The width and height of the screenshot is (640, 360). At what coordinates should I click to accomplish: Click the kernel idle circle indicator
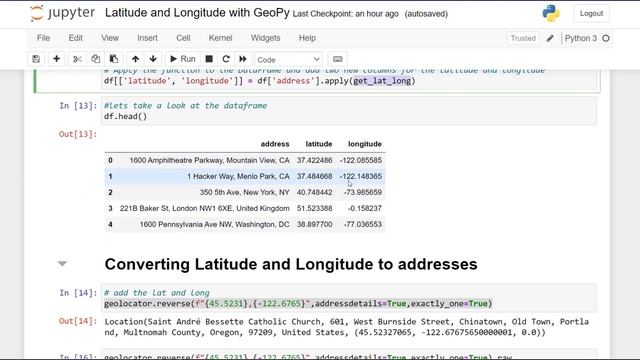pos(606,38)
